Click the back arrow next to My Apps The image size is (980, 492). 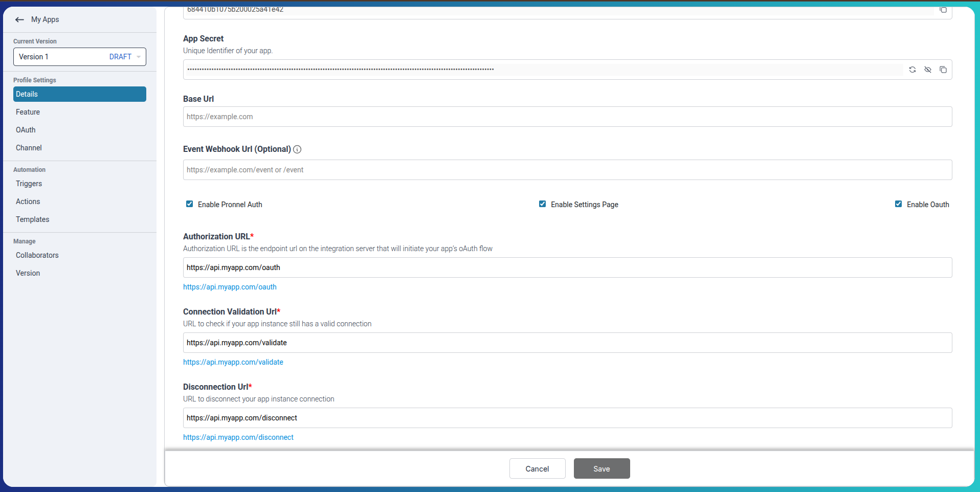click(19, 19)
